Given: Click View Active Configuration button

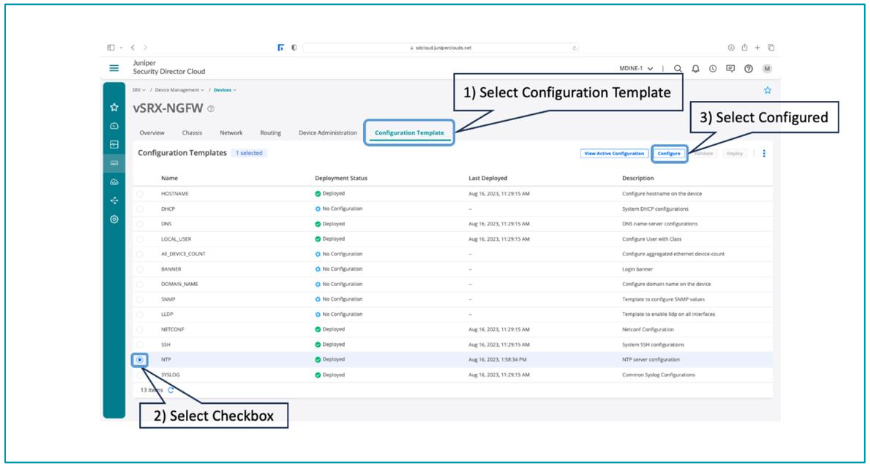Looking at the screenshot, I should coord(613,153).
